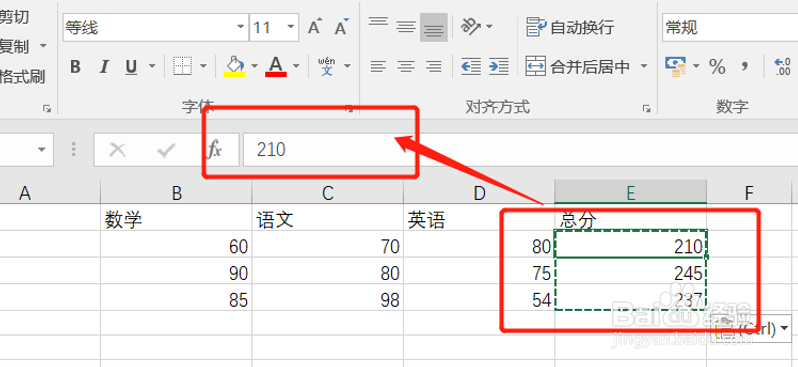Decrease indent
798x367 pixels.
pos(471,66)
